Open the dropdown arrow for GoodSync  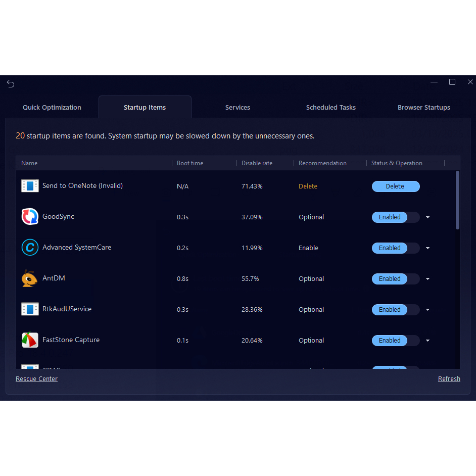[x=427, y=217]
